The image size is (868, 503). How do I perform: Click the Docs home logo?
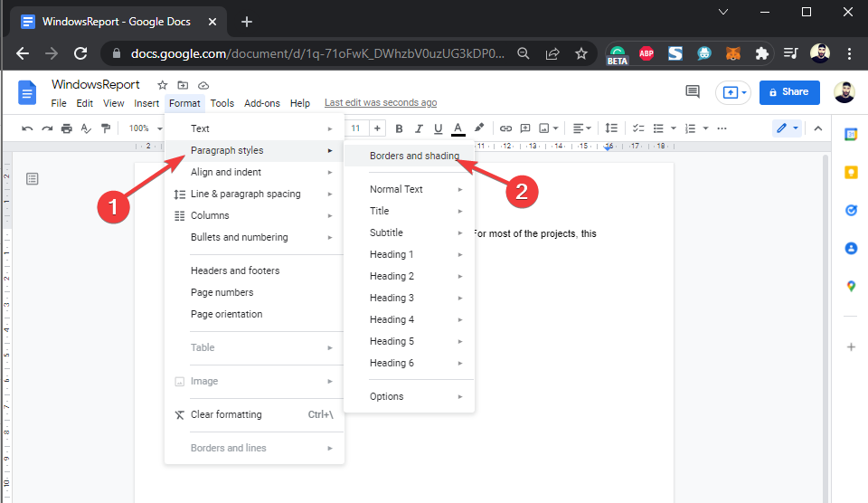[27, 92]
